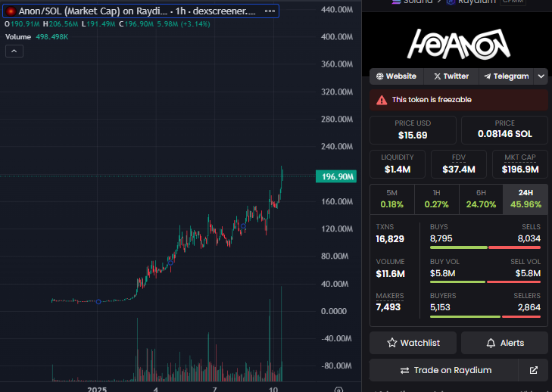Select the 24H timeframe tab
Image resolution: width=552 pixels, height=392 pixels.
(x=525, y=199)
